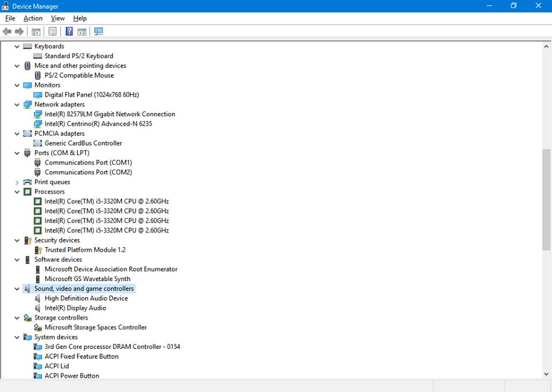Collapse the System devices category
The image size is (552, 392).
(17, 337)
